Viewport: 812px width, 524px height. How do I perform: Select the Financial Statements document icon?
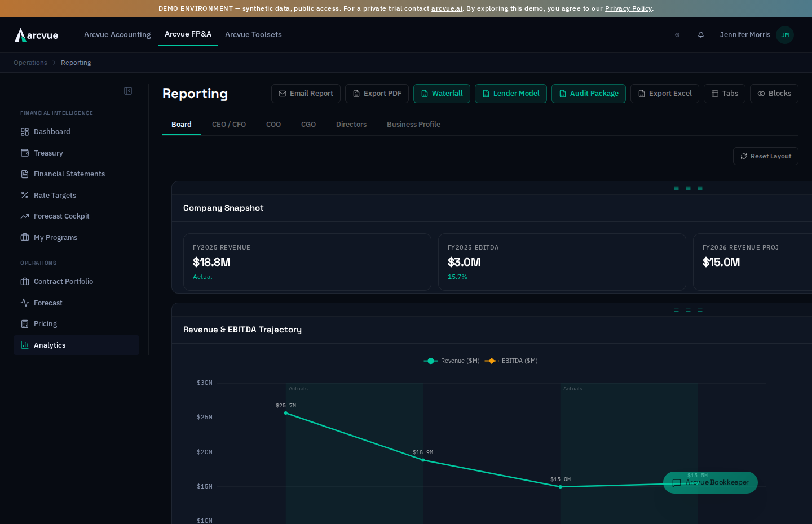point(25,174)
